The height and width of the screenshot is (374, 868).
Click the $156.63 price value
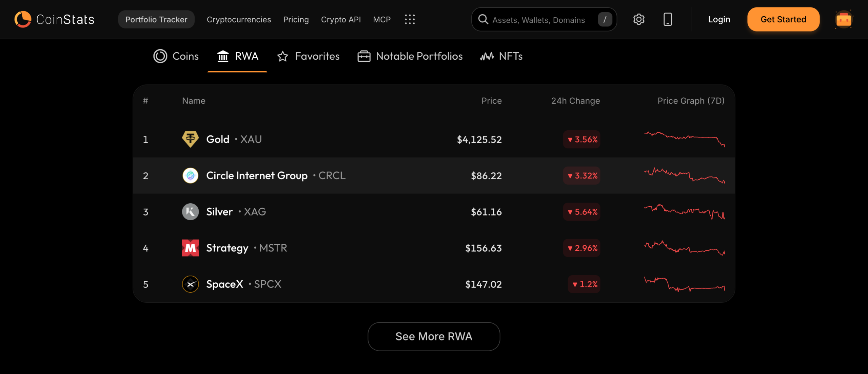pyautogui.click(x=483, y=248)
